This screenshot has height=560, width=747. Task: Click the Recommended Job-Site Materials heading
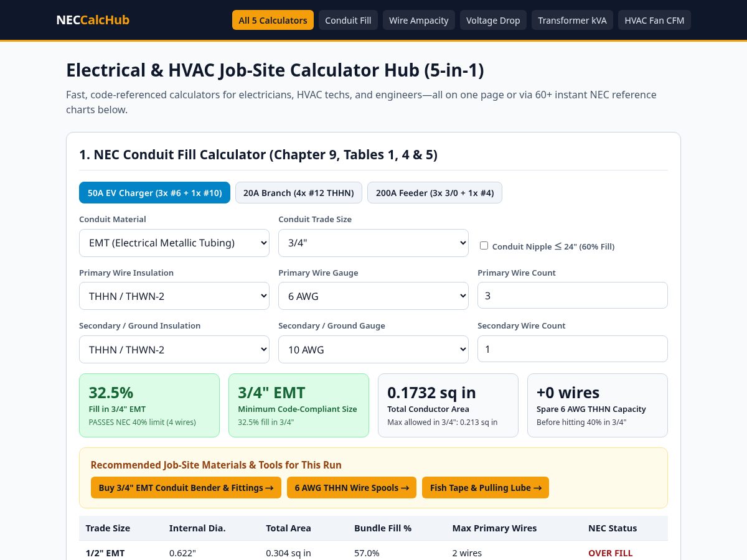click(216, 465)
